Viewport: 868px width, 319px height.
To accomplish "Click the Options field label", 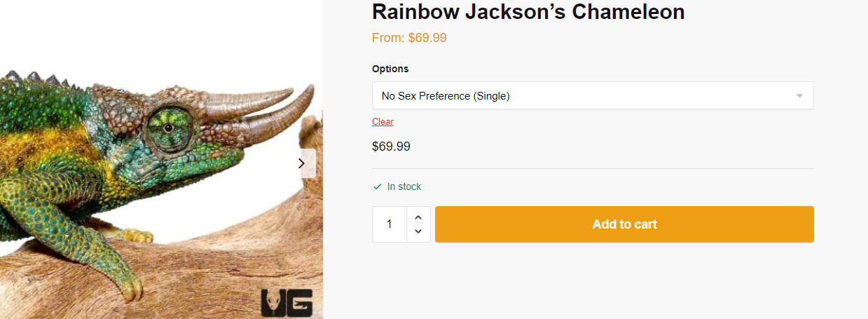I will (x=390, y=69).
